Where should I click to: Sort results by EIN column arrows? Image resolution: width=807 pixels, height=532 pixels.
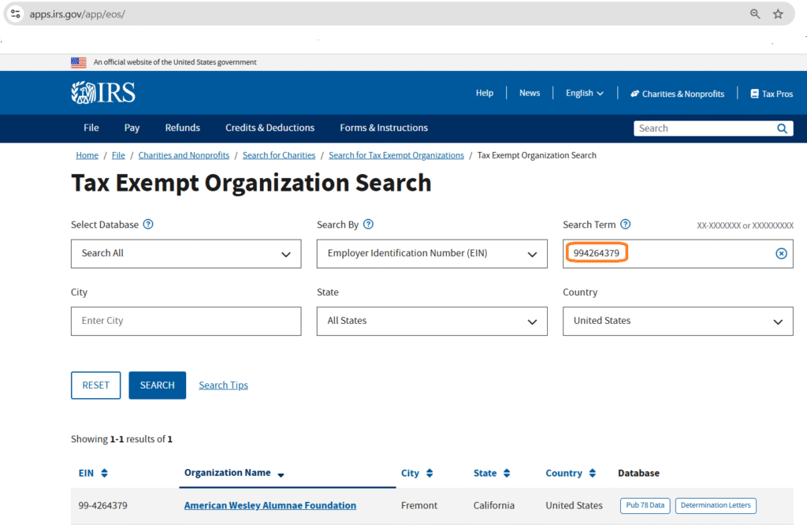click(104, 474)
